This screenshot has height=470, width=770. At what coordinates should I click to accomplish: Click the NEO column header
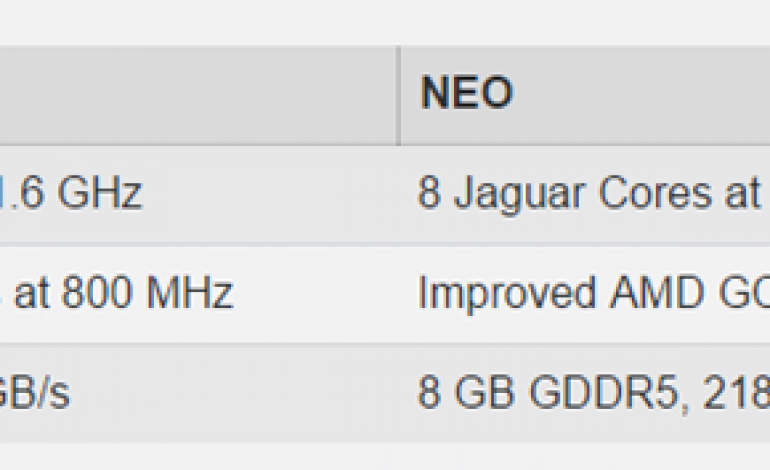coord(466,94)
